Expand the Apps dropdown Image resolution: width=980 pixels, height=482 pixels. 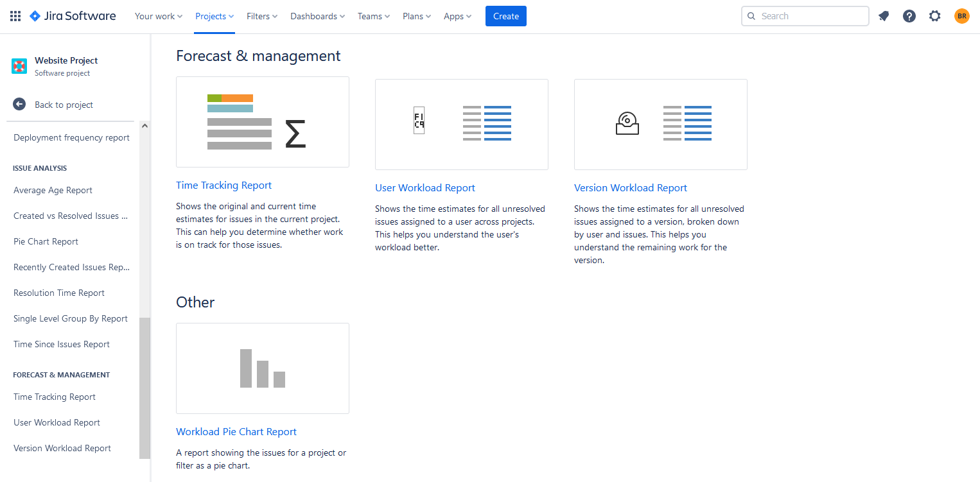pos(457,16)
